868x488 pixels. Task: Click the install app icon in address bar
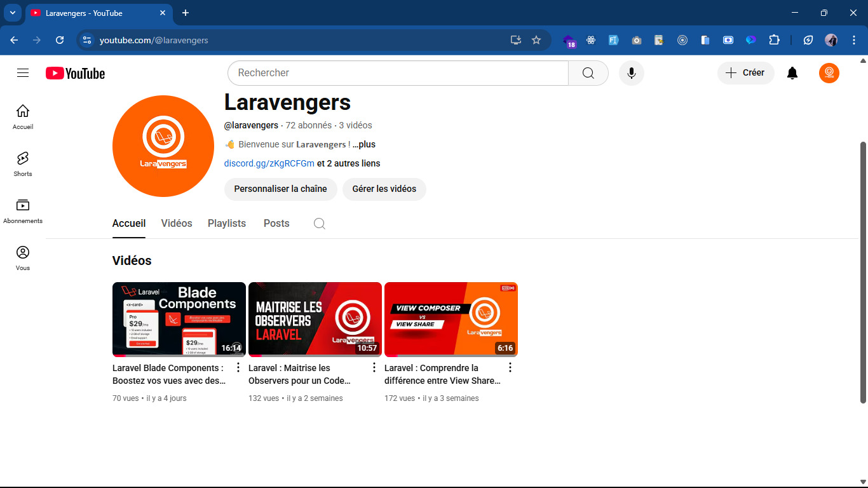click(516, 40)
